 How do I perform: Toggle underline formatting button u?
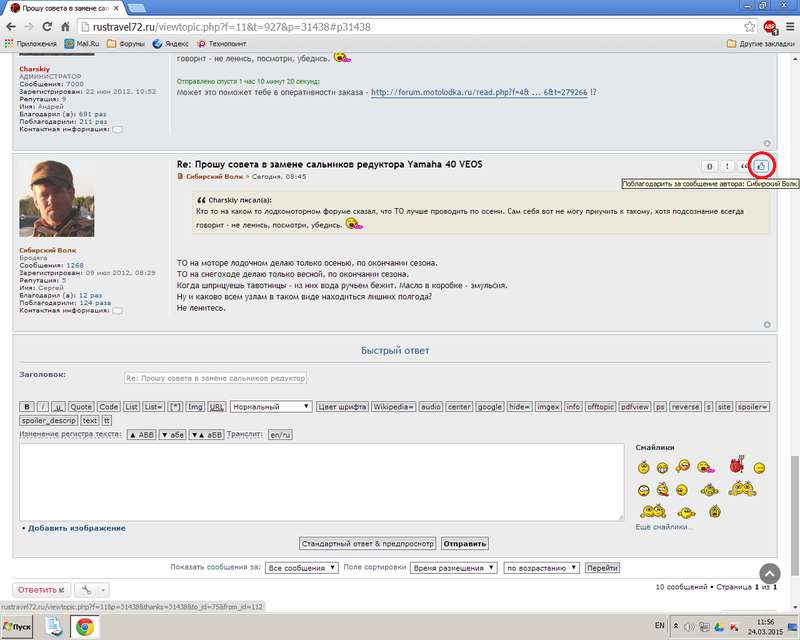58,407
